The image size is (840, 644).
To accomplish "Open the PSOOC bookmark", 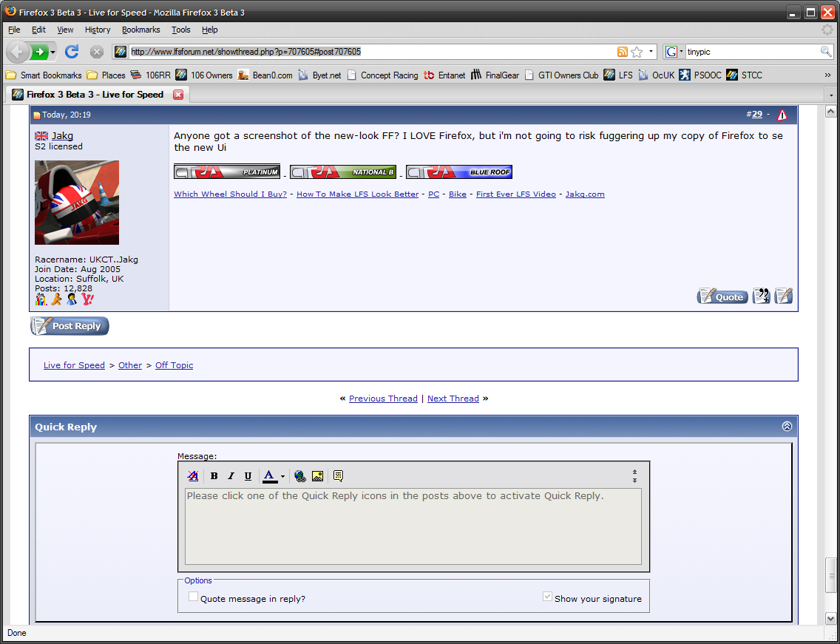I will coord(700,75).
